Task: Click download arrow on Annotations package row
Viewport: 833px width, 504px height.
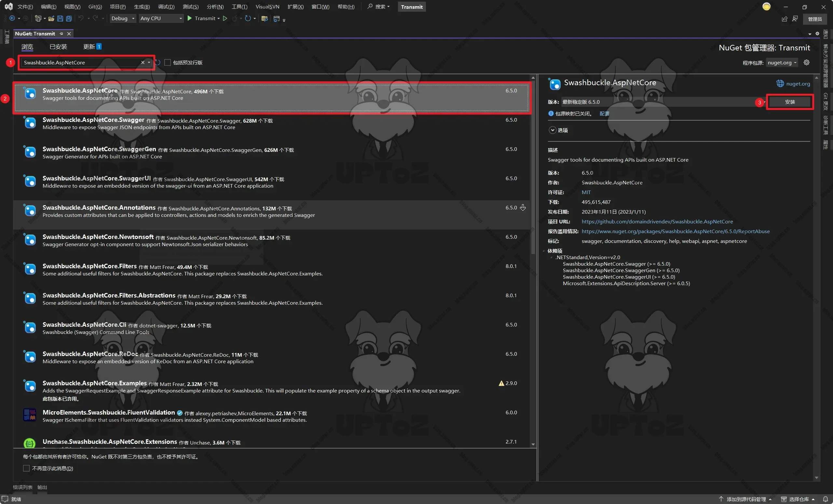Action: pyautogui.click(x=523, y=207)
